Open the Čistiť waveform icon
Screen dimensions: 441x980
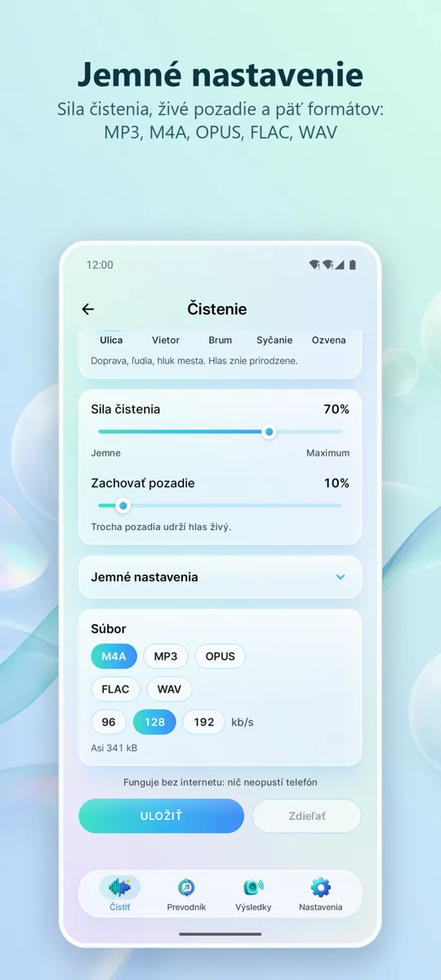coord(119,887)
